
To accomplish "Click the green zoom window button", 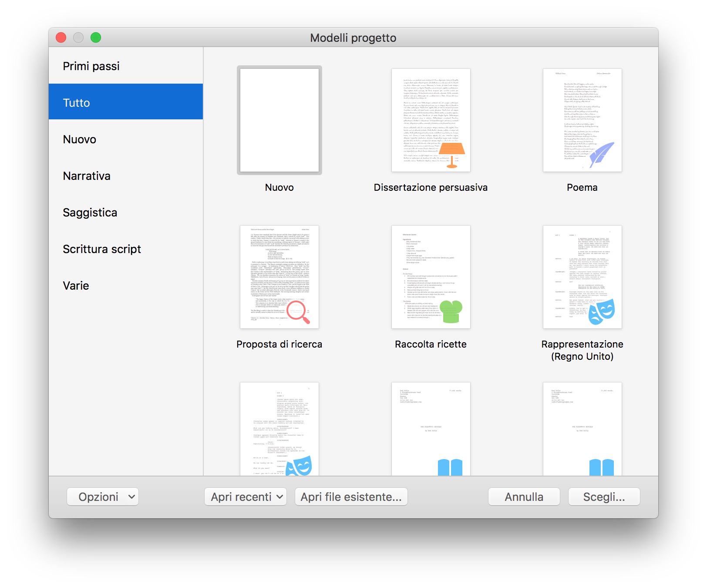I will (96, 37).
